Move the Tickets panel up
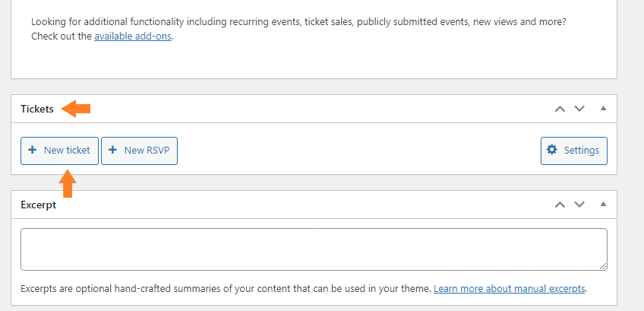The image size is (644, 311). [x=560, y=109]
